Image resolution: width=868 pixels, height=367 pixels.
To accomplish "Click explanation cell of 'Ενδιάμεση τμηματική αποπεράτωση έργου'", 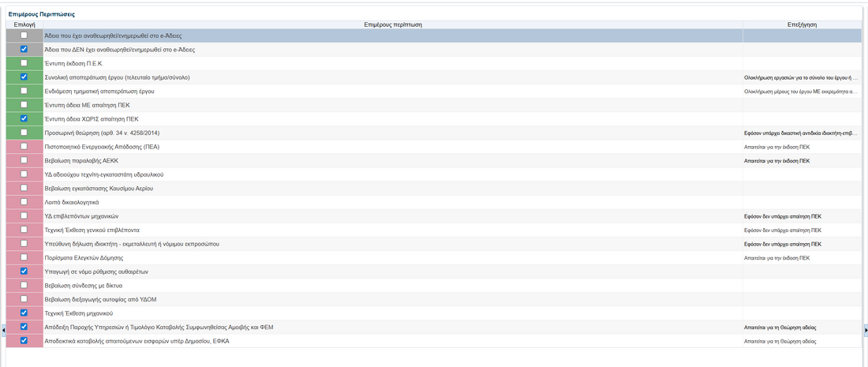I will [x=801, y=92].
